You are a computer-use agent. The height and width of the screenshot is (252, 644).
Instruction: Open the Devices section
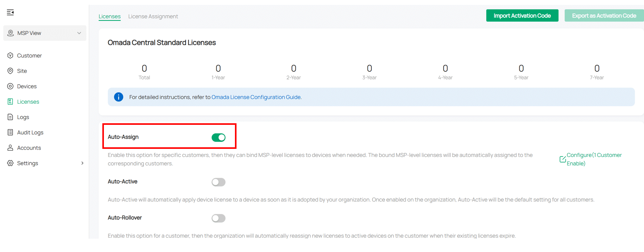(x=27, y=86)
